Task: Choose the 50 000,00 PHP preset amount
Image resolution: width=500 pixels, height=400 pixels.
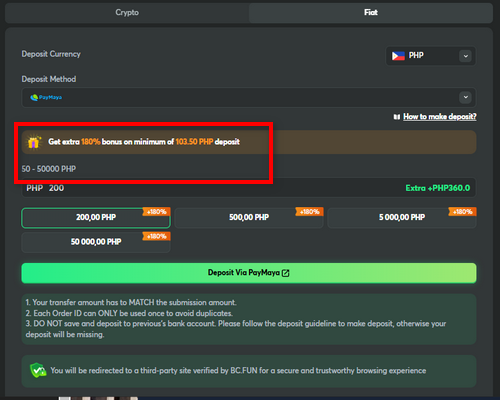Action: click(x=96, y=242)
